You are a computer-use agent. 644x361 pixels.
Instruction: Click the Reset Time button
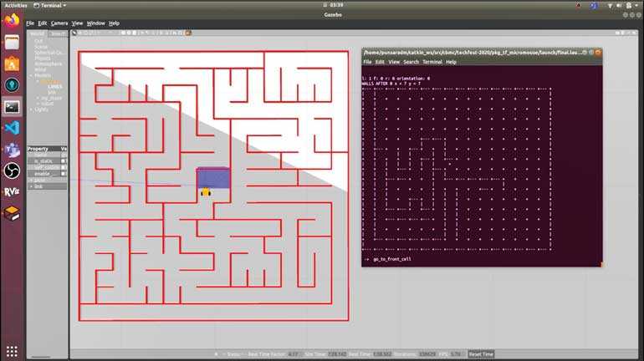(x=481, y=354)
